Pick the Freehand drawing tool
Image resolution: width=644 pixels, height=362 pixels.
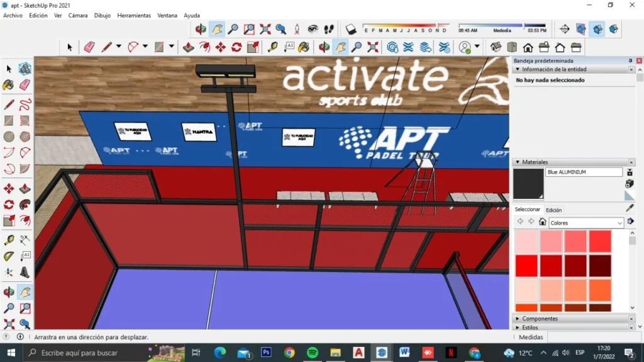tap(25, 105)
